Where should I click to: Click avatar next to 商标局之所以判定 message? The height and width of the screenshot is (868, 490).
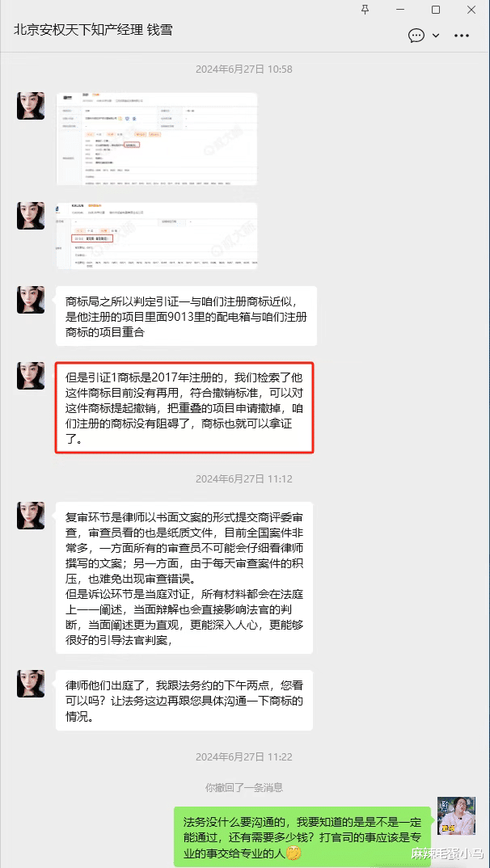[x=31, y=300]
